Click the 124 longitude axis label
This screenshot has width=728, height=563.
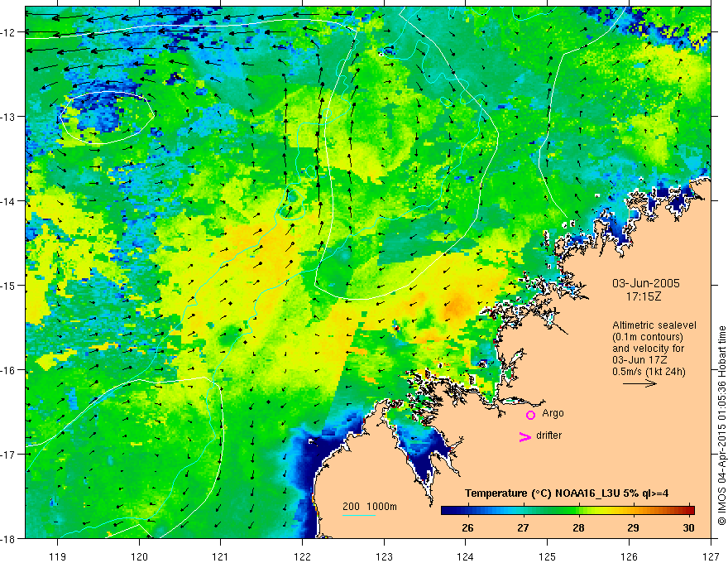click(466, 556)
